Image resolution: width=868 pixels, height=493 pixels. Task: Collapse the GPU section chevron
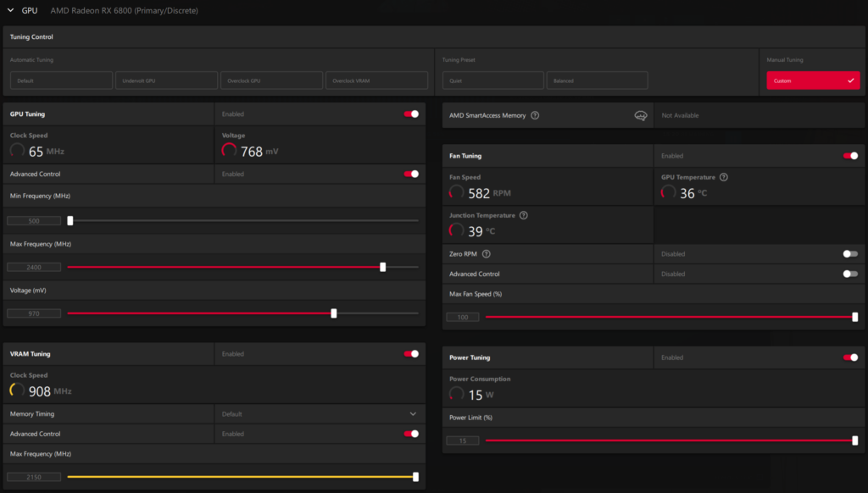coord(10,10)
